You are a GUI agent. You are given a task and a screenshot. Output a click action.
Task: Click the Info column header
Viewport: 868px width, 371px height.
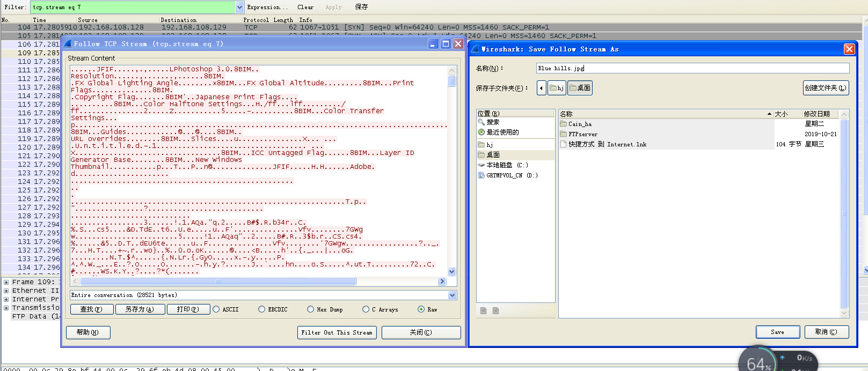305,20
